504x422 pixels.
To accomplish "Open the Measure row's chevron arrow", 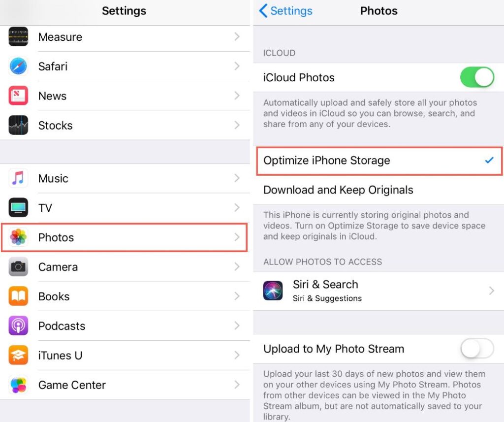I will (x=237, y=36).
